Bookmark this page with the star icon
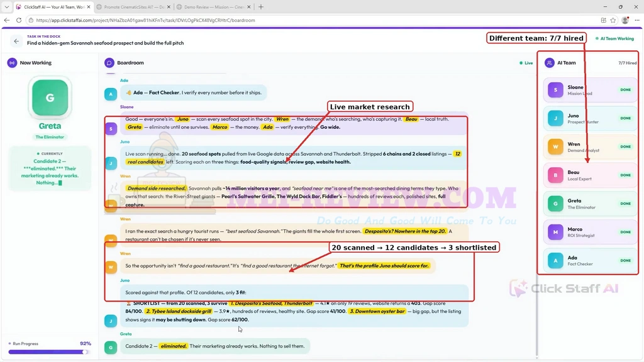 click(x=613, y=20)
